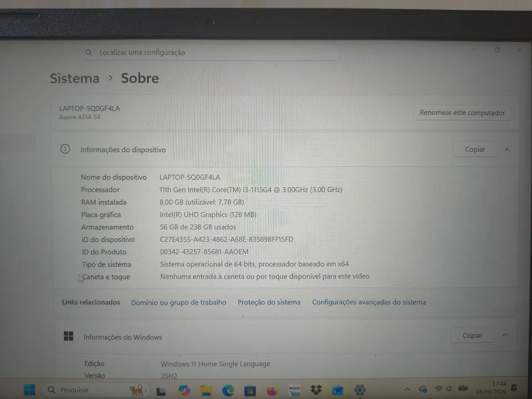Image resolution: width=532 pixels, height=399 pixels.
Task: Click 'Renomear este computador' button
Action: 462,113
